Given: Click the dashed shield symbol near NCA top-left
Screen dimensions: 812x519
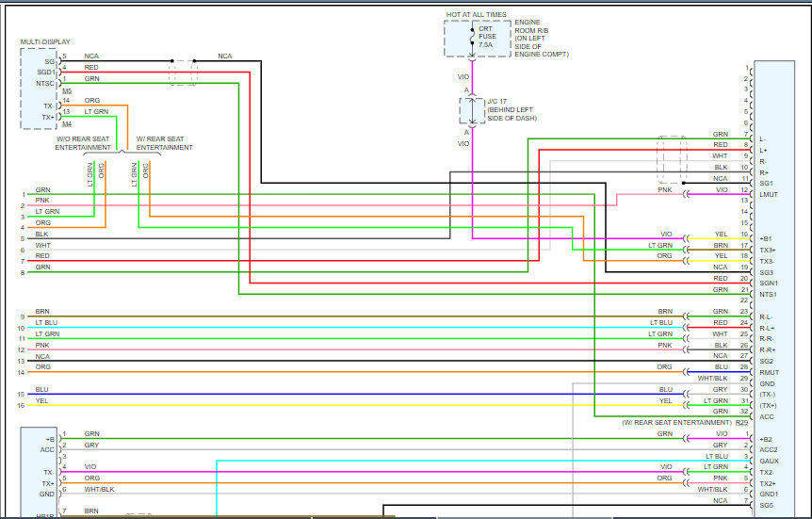Looking at the screenshot, I should pyautogui.click(x=184, y=72).
